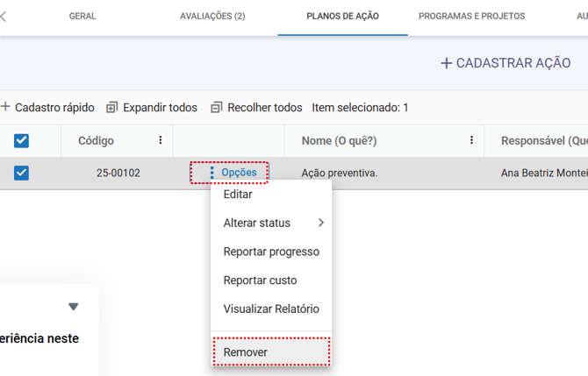Click the left tab scroll arrow
Image resolution: width=588 pixels, height=376 pixels.
tap(4, 16)
